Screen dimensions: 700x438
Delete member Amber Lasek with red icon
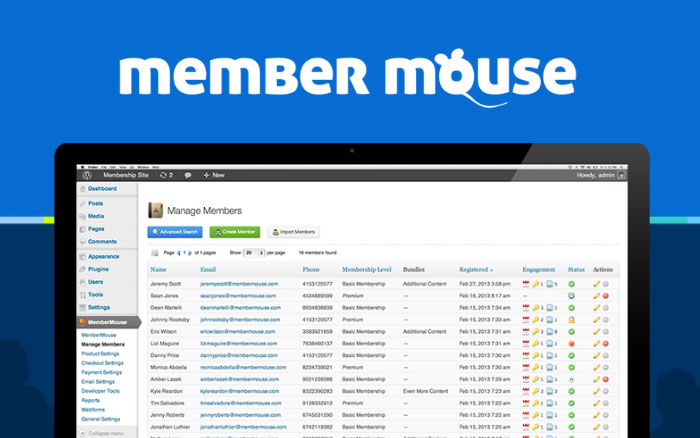coord(606,380)
